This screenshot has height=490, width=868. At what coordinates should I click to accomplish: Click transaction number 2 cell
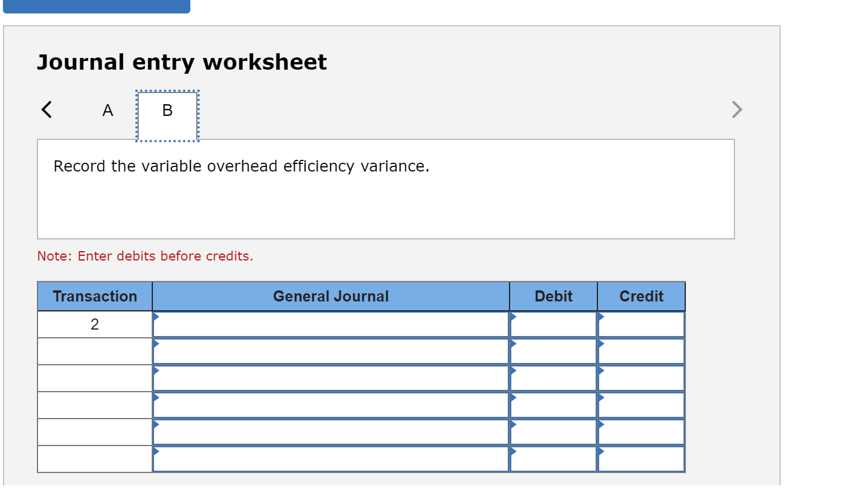point(95,324)
